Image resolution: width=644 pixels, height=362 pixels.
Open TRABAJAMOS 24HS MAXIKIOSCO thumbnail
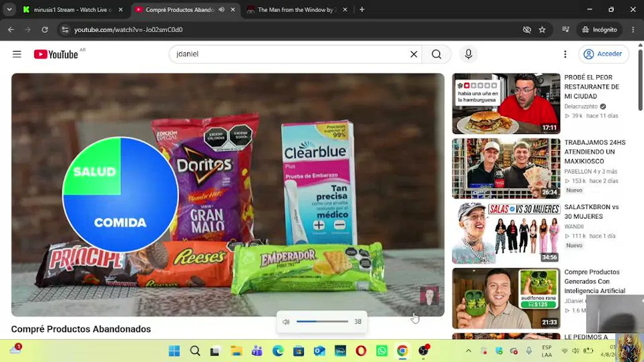(x=506, y=168)
